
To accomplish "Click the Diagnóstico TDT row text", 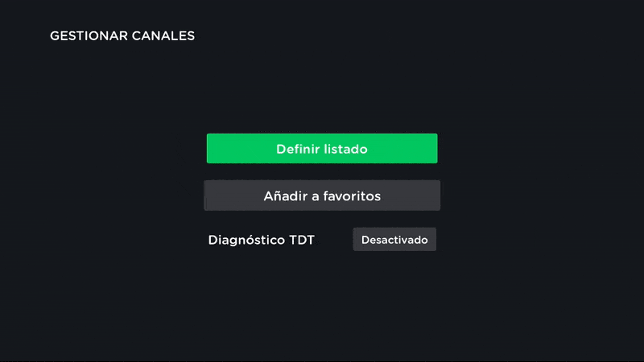I will pos(261,240).
